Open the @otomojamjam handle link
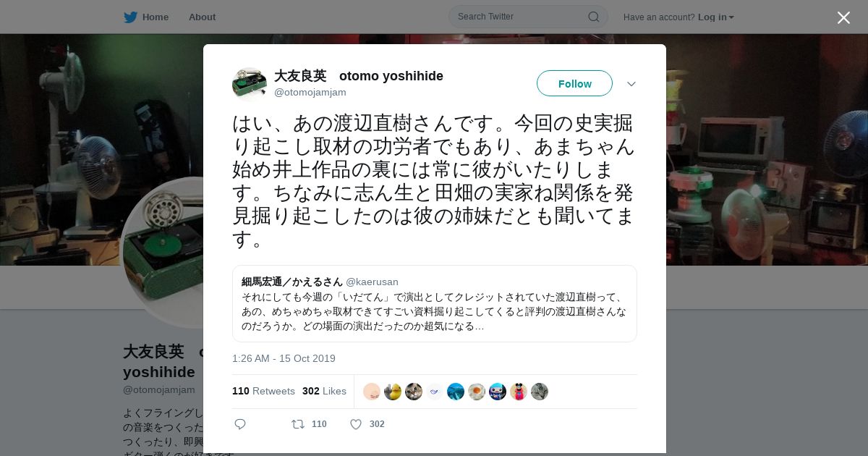 pyautogui.click(x=310, y=92)
